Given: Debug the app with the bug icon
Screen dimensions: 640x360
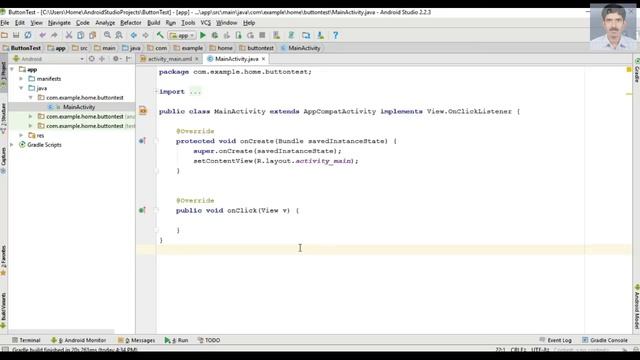Looking at the screenshot, I should pos(215,36).
